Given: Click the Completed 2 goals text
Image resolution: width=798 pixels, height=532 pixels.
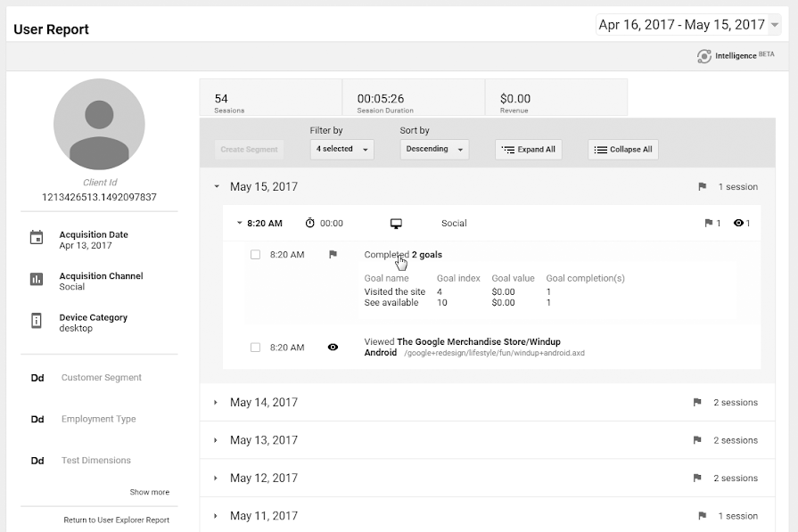Looking at the screenshot, I should point(403,254).
